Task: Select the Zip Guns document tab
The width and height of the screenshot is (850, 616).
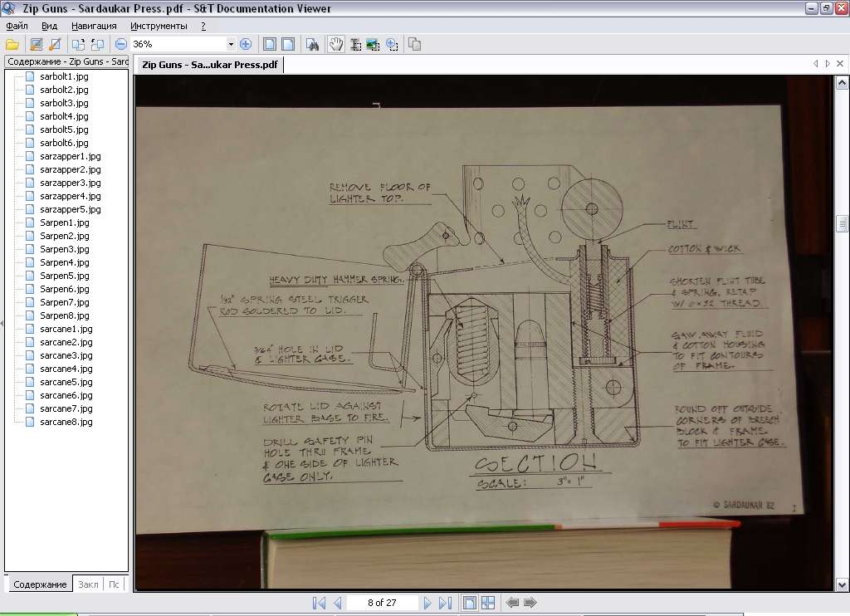Action: point(209,65)
